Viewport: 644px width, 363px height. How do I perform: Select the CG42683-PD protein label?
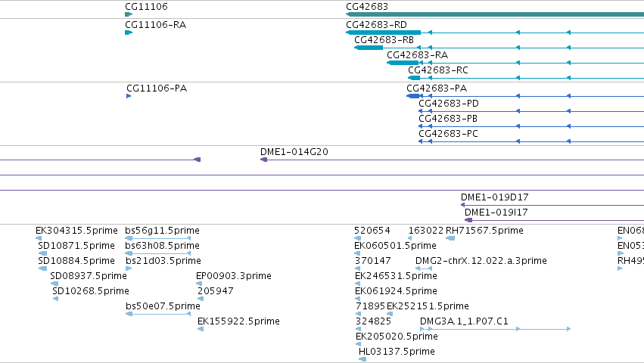click(449, 104)
